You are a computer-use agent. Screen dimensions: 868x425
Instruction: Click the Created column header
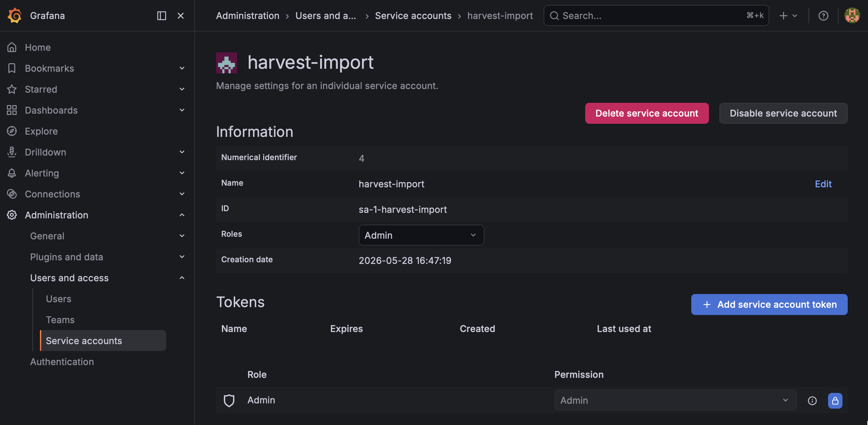[x=477, y=329]
